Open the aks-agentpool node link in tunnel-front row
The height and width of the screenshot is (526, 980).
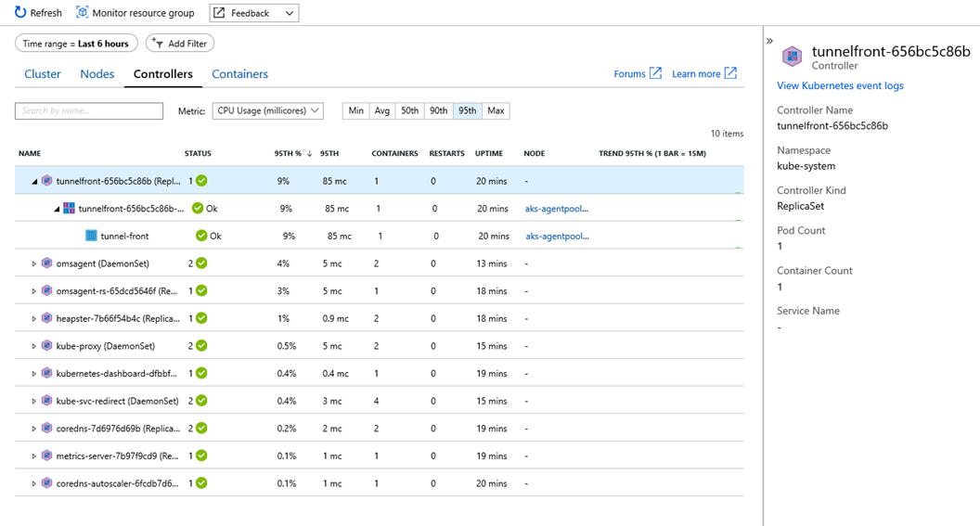tap(558, 237)
